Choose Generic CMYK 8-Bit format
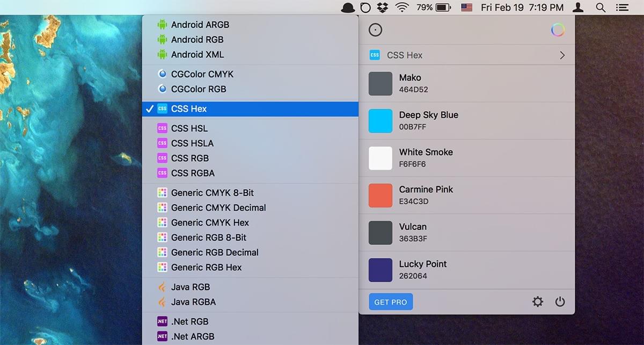Viewport: 644px width, 345px height. (x=250, y=192)
